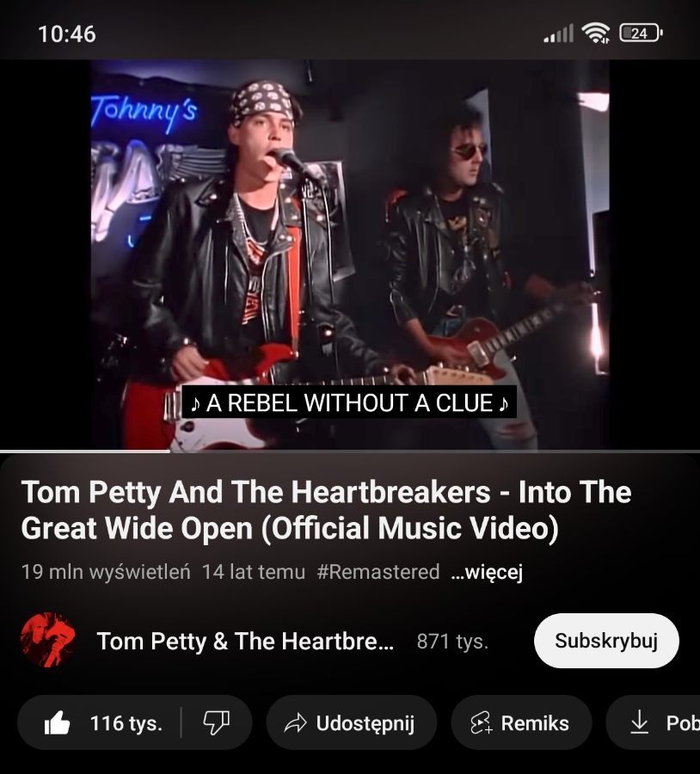This screenshot has width=700, height=774.
Task: Expand the full video title text
Action: pos(326,510)
